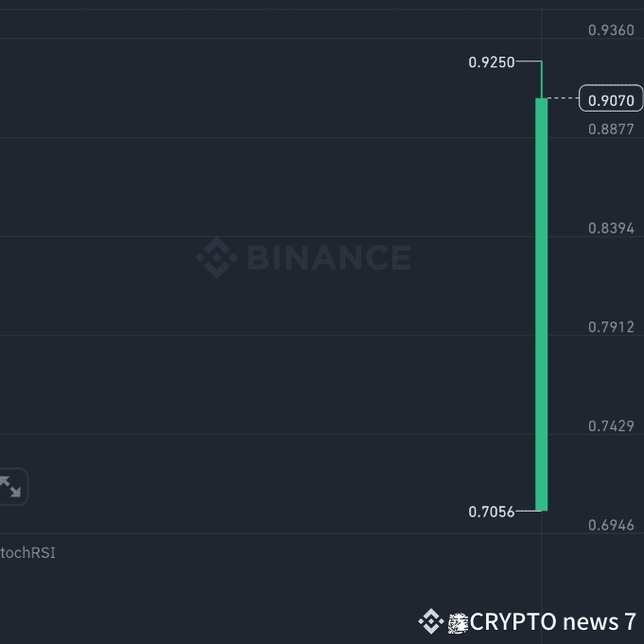Click the 0.7429 price axis label
This screenshot has height=644, width=644.
pyautogui.click(x=611, y=426)
